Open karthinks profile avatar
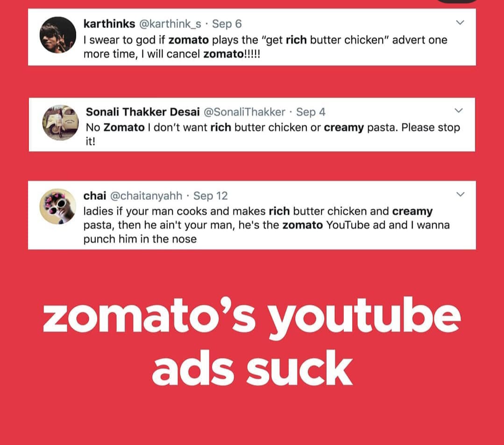This screenshot has height=445, width=504. [58, 35]
